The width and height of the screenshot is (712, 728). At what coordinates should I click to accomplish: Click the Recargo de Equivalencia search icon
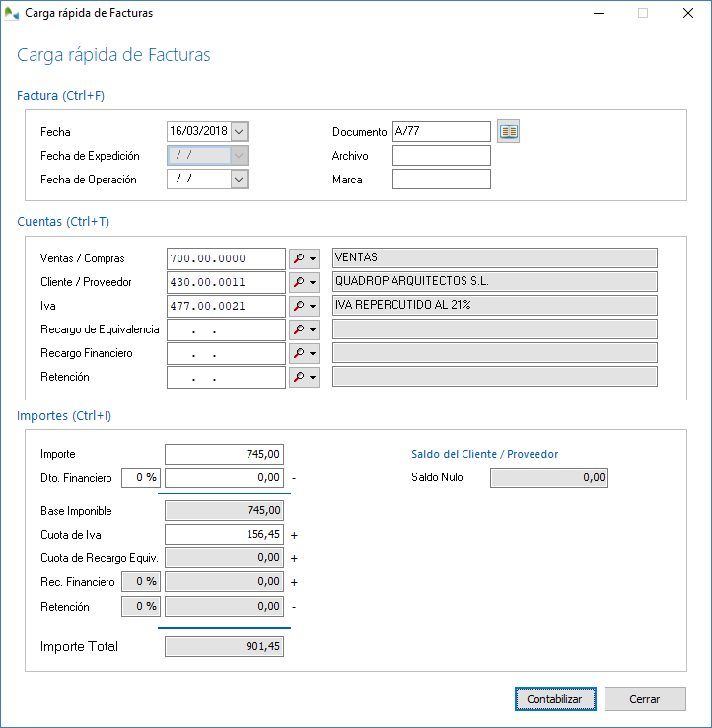tap(299, 329)
